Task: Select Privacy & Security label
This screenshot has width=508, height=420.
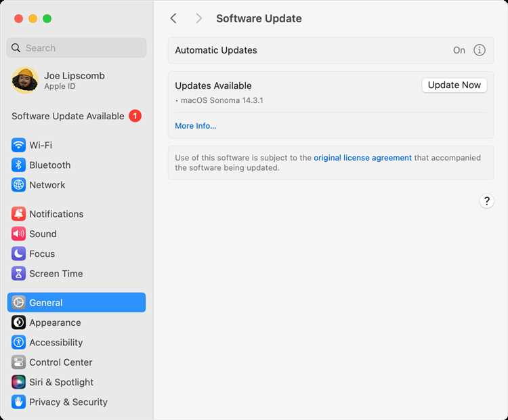Action: (x=68, y=402)
